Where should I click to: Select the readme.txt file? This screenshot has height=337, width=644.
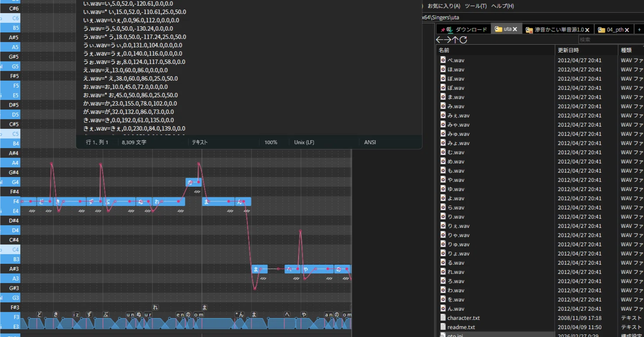[461, 327]
